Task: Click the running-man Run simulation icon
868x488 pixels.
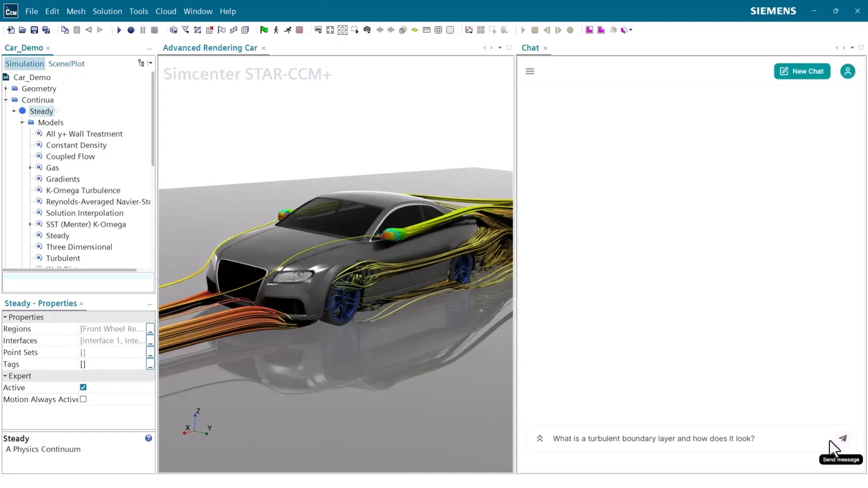Action: pos(288,30)
